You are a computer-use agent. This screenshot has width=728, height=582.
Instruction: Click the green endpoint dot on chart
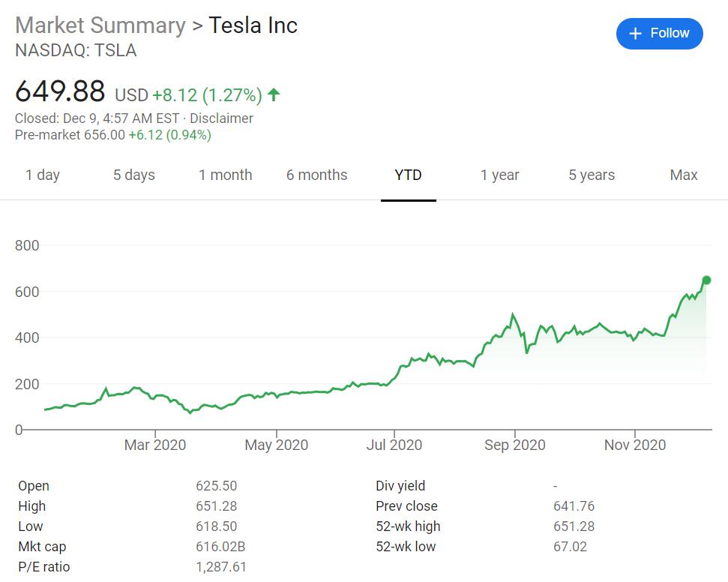coord(706,280)
